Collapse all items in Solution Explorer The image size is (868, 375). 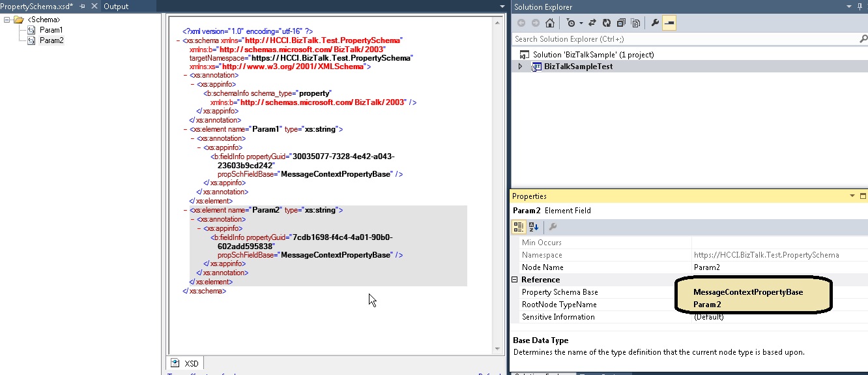(621, 23)
